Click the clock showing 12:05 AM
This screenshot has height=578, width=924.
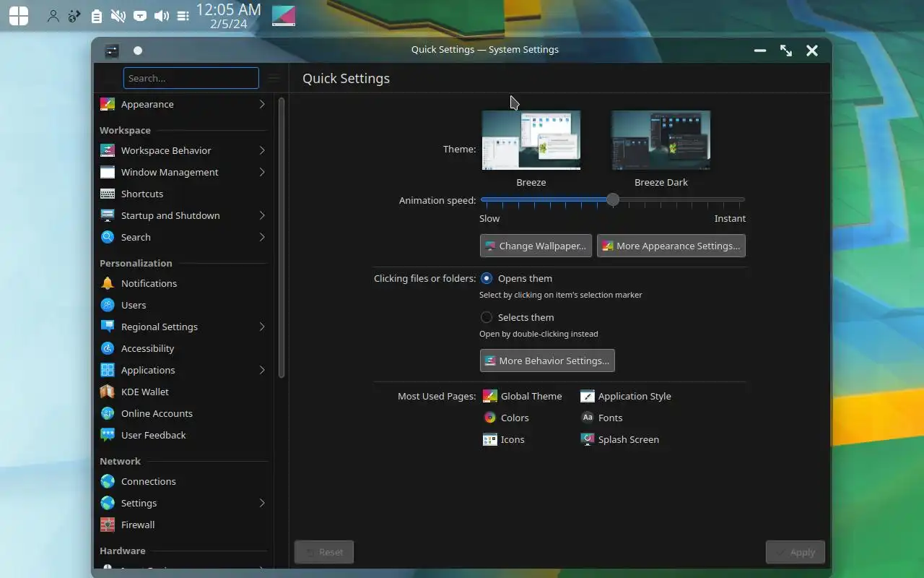(228, 9)
